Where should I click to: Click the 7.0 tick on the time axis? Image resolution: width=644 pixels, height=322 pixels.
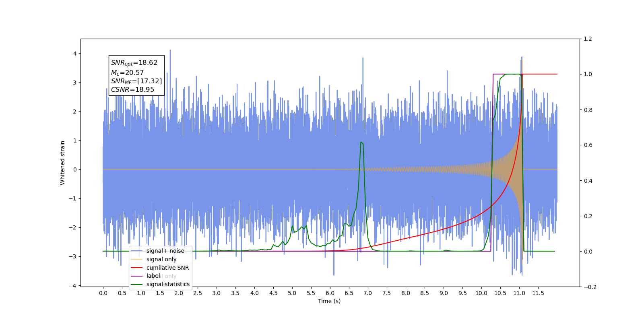point(368,293)
